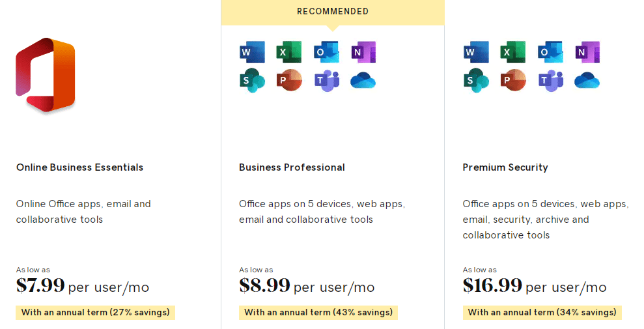Click the Excel icon under Premium Security
The image size is (644, 329).
(x=513, y=52)
